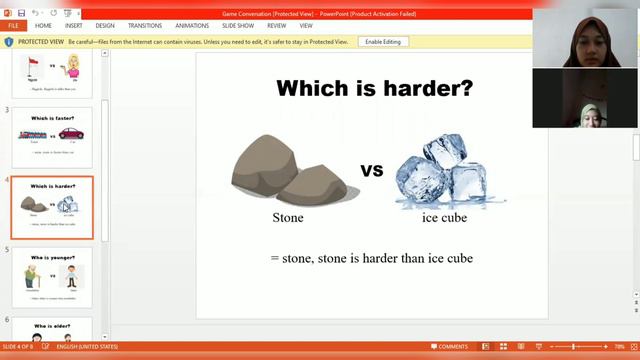Viewport: 640px width, 360px height.
Task: Switch to the ANIMATIONS ribbon tab
Action: click(192, 26)
